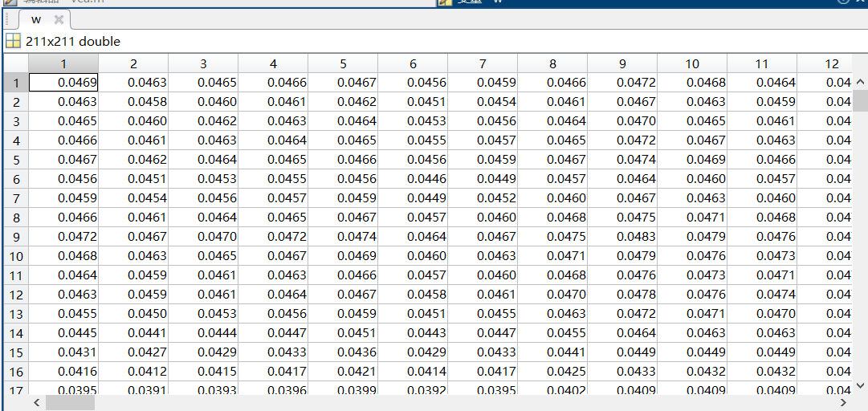Image resolution: width=868 pixels, height=411 pixels.
Task: Select column header 5
Action: point(343,63)
